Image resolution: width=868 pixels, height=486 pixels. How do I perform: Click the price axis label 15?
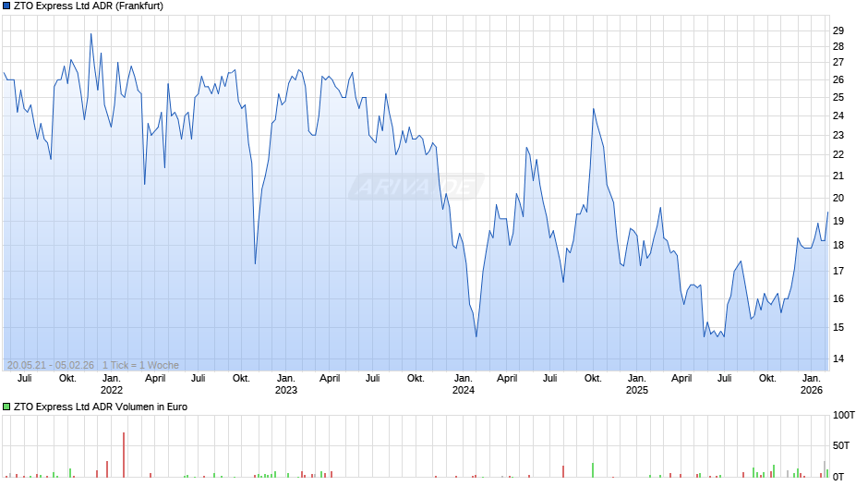pyautogui.click(x=838, y=327)
